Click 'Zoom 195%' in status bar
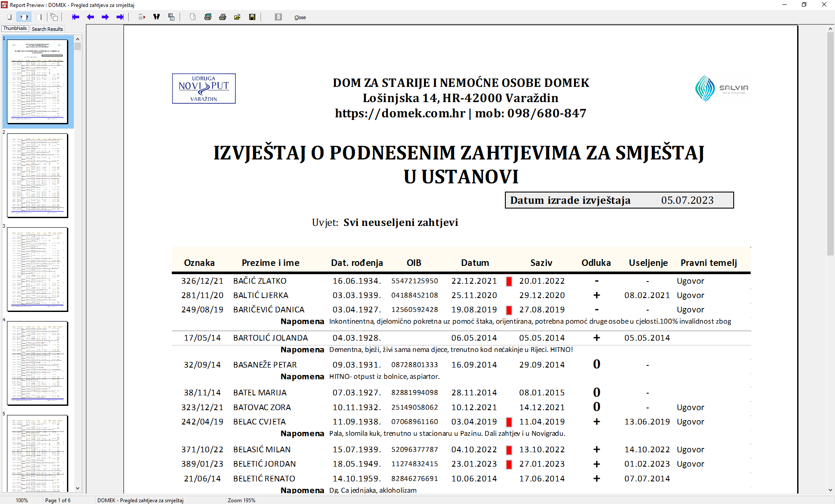The image size is (835, 504). click(241, 501)
